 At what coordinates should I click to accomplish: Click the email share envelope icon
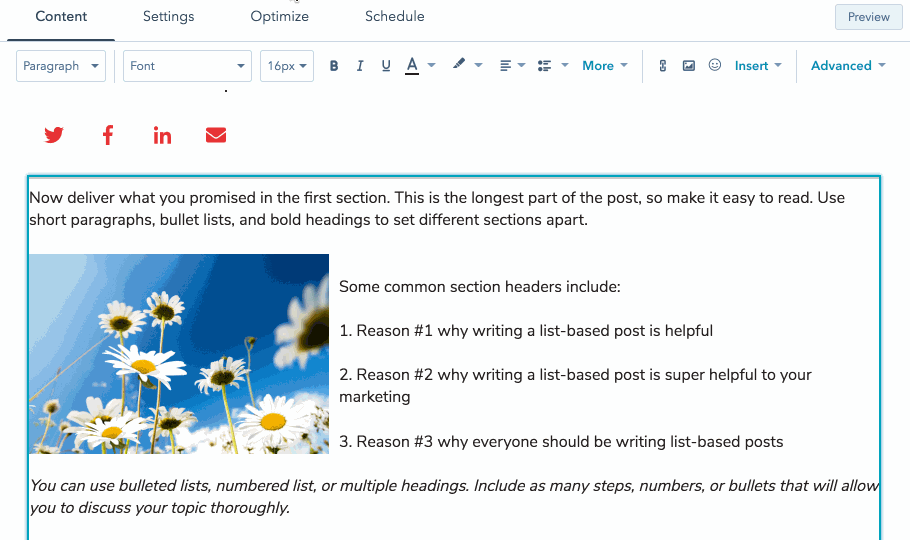point(216,135)
